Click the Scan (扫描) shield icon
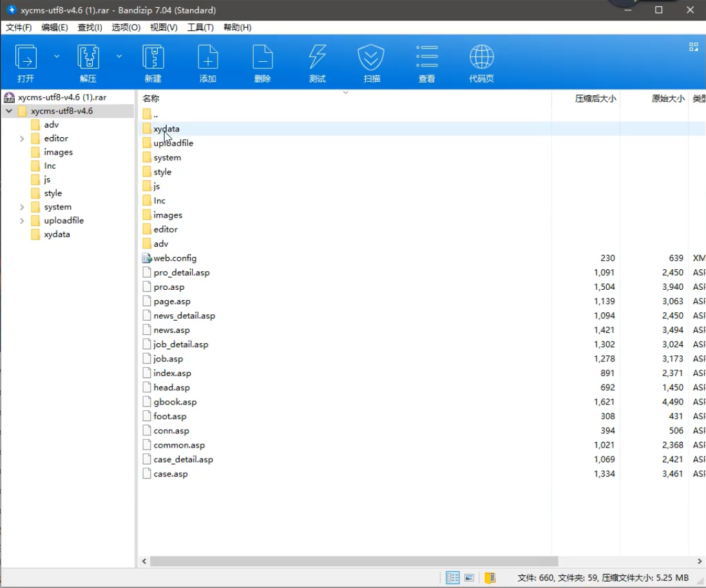The width and height of the screenshot is (706, 588). click(x=371, y=58)
